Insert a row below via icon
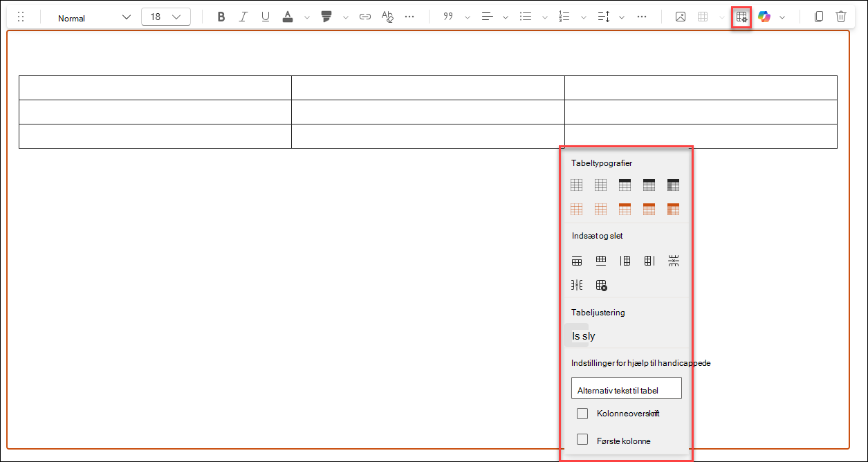Screen dimensions: 868x462 coord(601,261)
